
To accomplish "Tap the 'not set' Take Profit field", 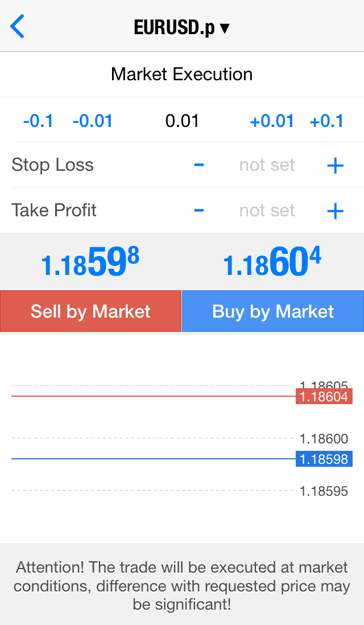I will point(267,210).
